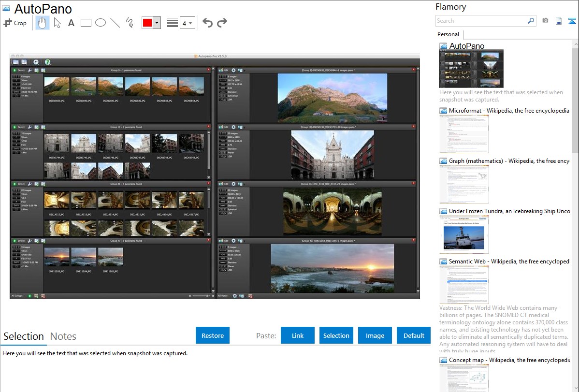Open the Microformat Wikipedia snapshot title
The image size is (579, 392).
click(x=509, y=111)
